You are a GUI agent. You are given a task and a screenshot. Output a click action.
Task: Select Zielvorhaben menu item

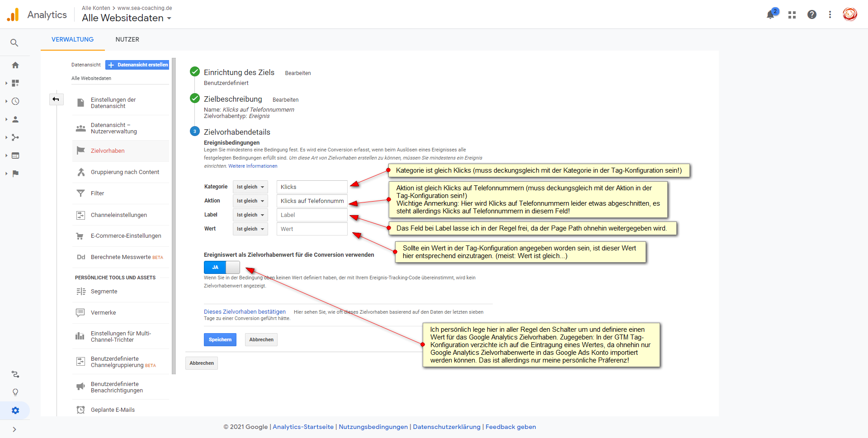(x=121, y=151)
